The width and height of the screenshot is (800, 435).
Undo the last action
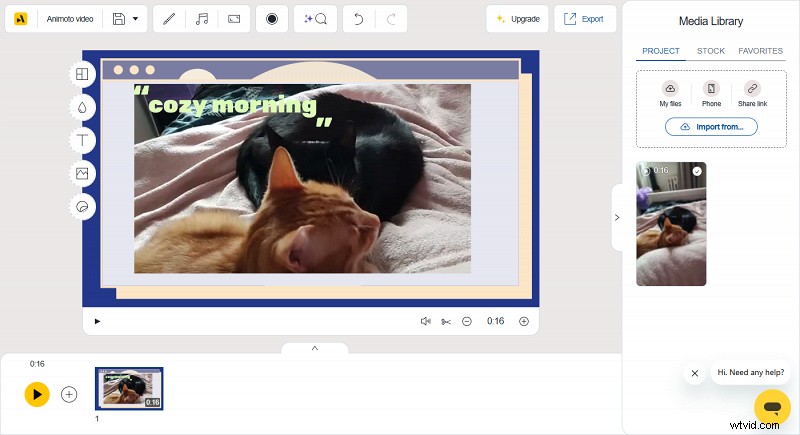359,19
